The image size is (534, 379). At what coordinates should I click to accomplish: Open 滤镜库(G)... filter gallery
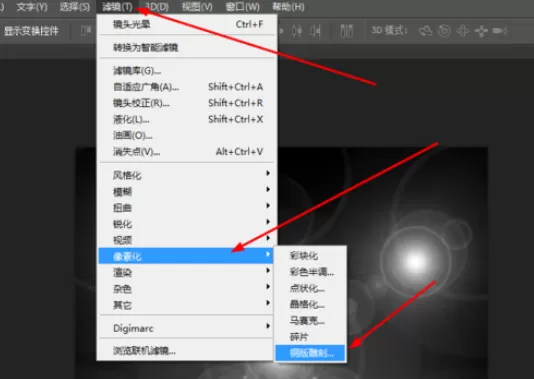click(x=187, y=71)
